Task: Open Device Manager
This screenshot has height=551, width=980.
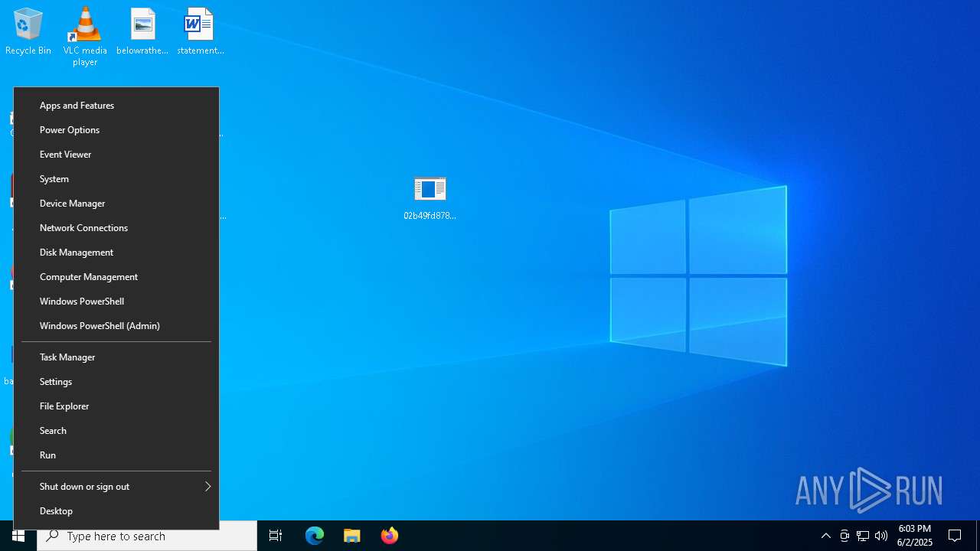Action: click(116, 204)
